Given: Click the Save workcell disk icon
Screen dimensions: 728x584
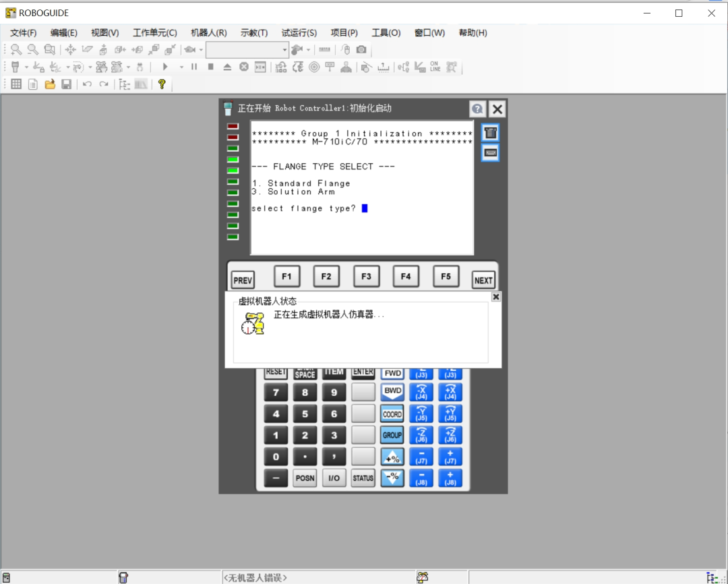Looking at the screenshot, I should [x=66, y=84].
